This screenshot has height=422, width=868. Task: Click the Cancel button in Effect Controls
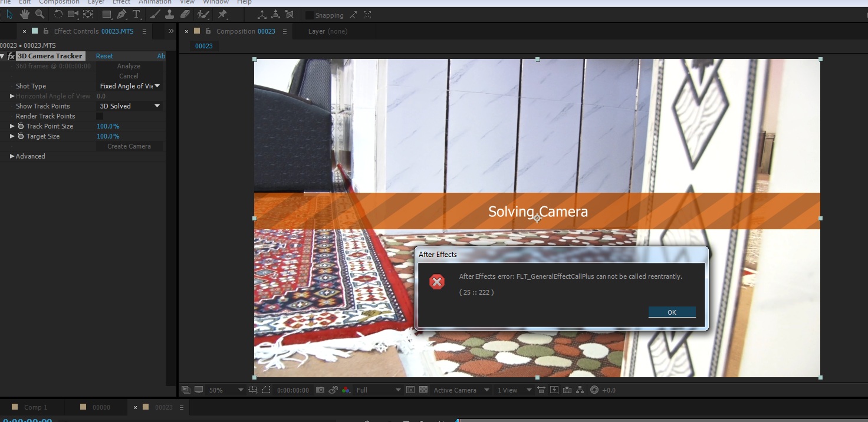click(x=129, y=76)
